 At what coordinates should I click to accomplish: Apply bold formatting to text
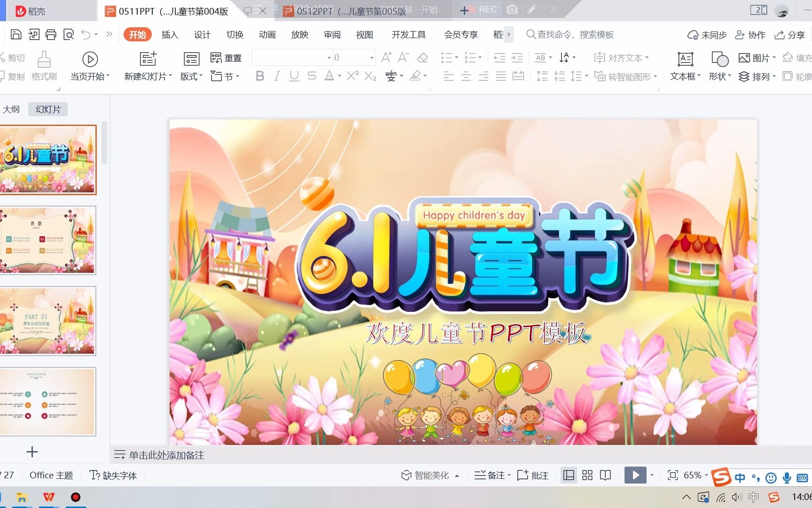coord(260,76)
